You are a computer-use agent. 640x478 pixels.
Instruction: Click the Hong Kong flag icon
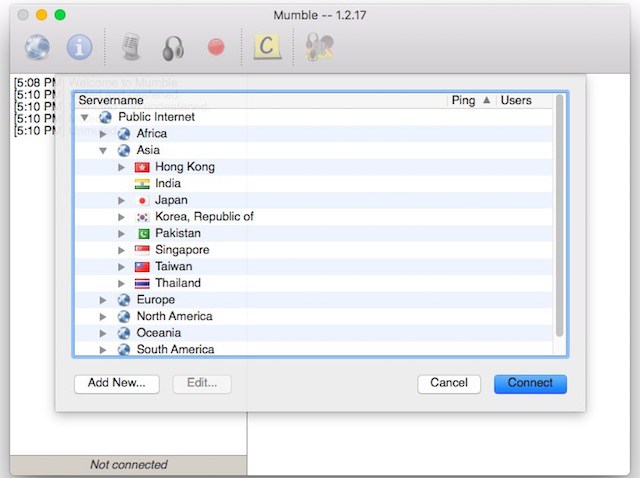click(142, 167)
